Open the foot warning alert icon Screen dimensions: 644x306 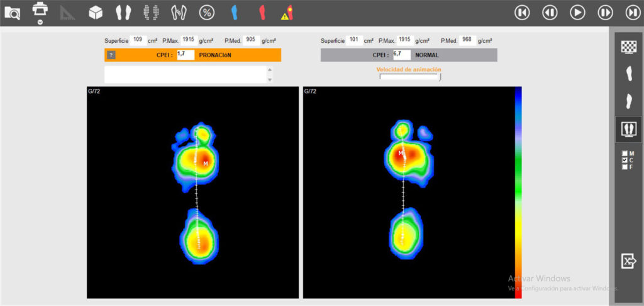pyautogui.click(x=287, y=12)
